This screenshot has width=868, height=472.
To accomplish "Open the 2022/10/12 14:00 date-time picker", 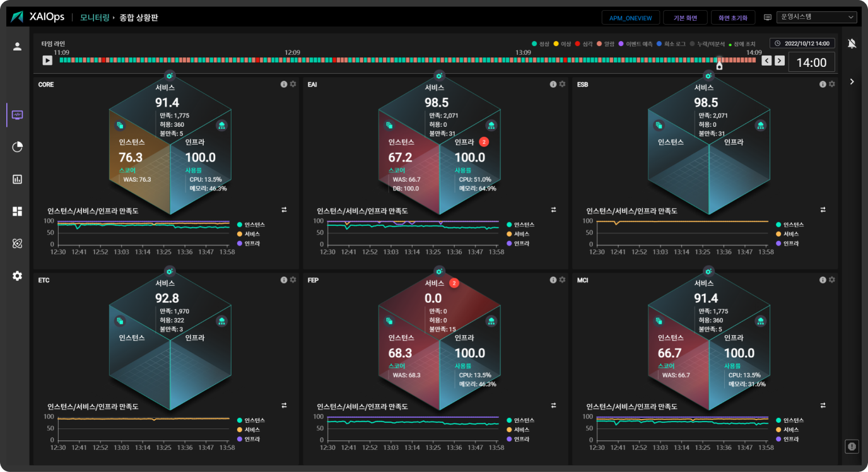I will coord(802,44).
